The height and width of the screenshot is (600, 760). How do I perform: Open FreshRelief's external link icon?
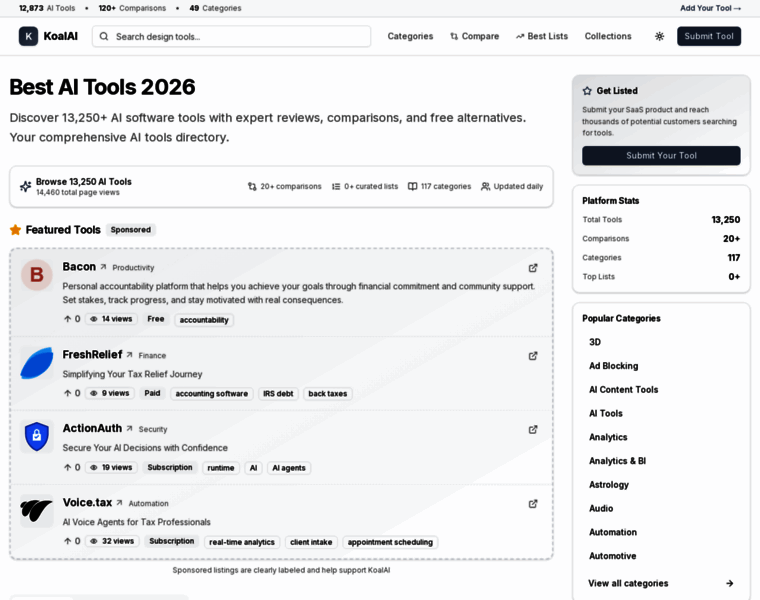point(533,356)
